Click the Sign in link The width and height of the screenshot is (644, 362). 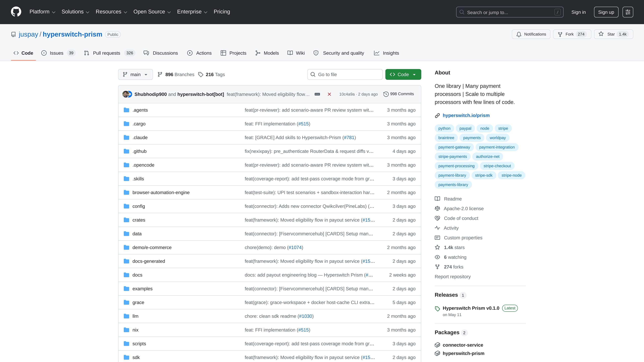(578, 12)
